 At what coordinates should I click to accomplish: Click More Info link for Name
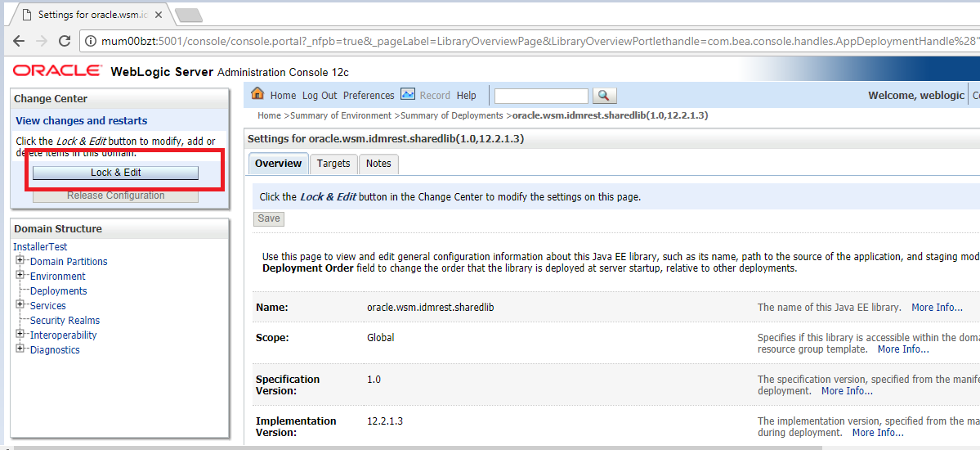click(937, 308)
